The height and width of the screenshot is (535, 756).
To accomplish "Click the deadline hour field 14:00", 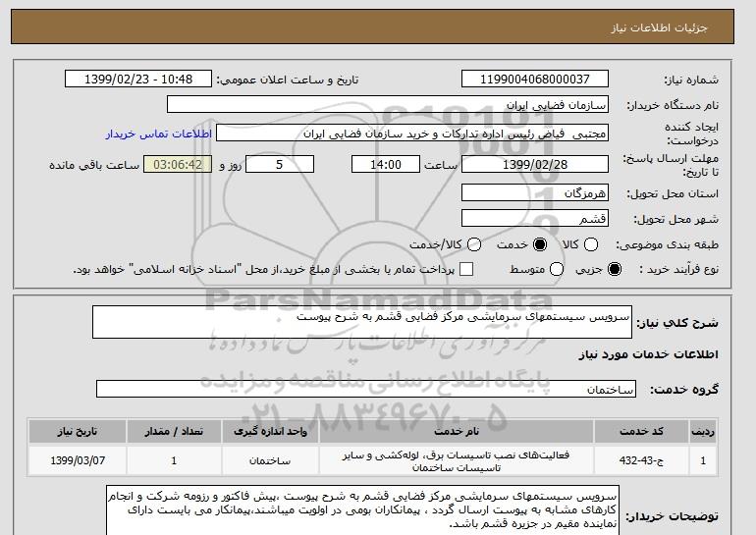I will click(x=386, y=164).
